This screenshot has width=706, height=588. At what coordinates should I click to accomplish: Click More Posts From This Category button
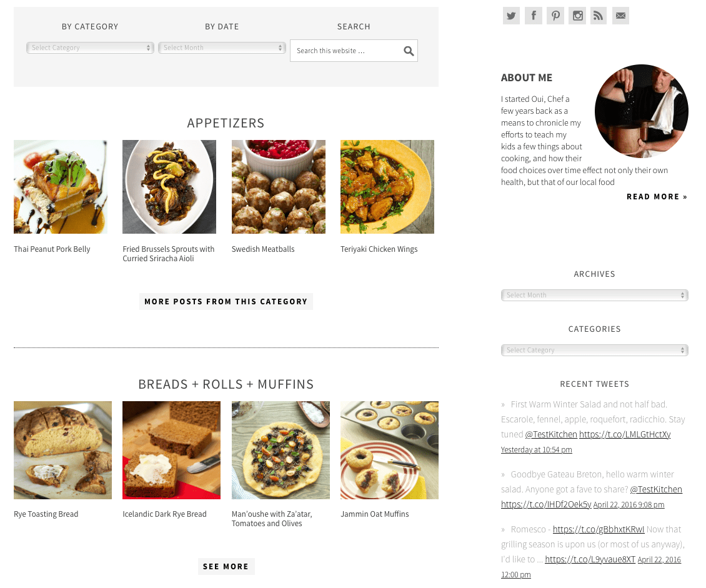click(226, 302)
